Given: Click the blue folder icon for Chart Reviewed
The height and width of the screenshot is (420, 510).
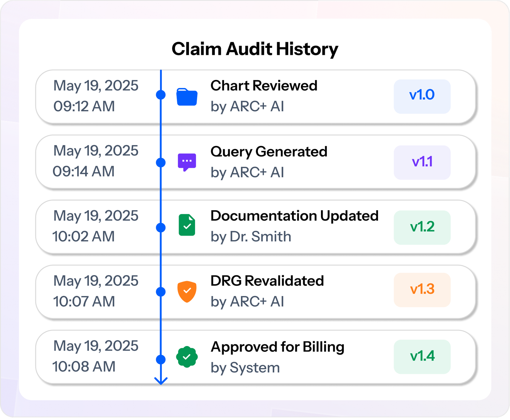Looking at the screenshot, I should 187,97.
